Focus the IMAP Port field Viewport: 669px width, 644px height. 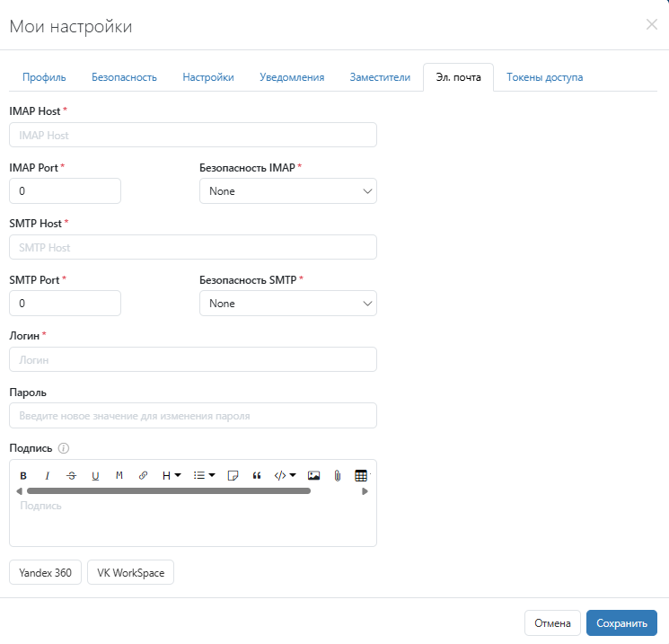pyautogui.click(x=65, y=191)
